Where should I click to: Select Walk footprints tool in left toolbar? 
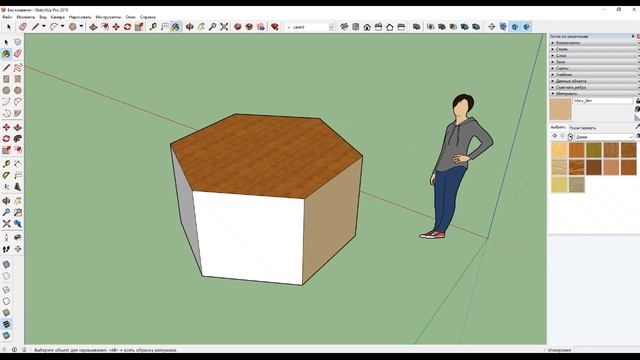[x=6, y=249]
